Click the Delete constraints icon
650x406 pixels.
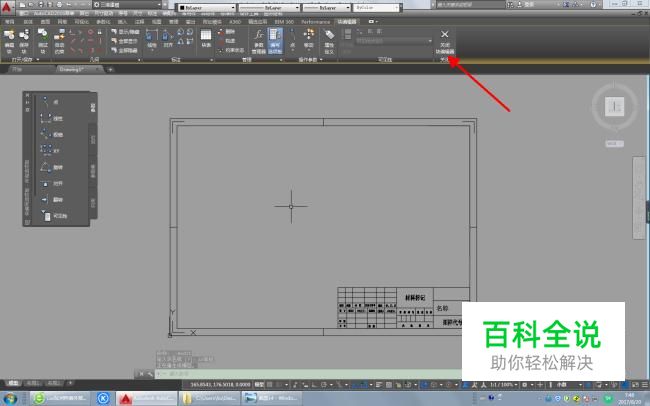coord(227,32)
